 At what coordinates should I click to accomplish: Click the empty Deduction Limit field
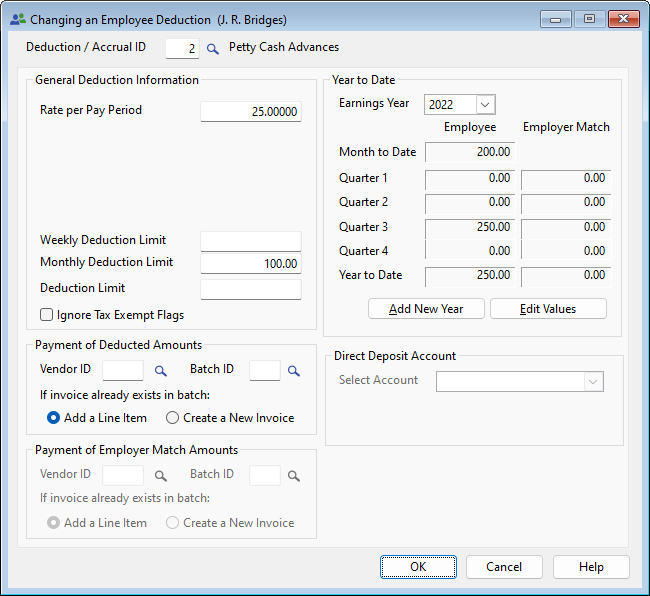click(250, 289)
